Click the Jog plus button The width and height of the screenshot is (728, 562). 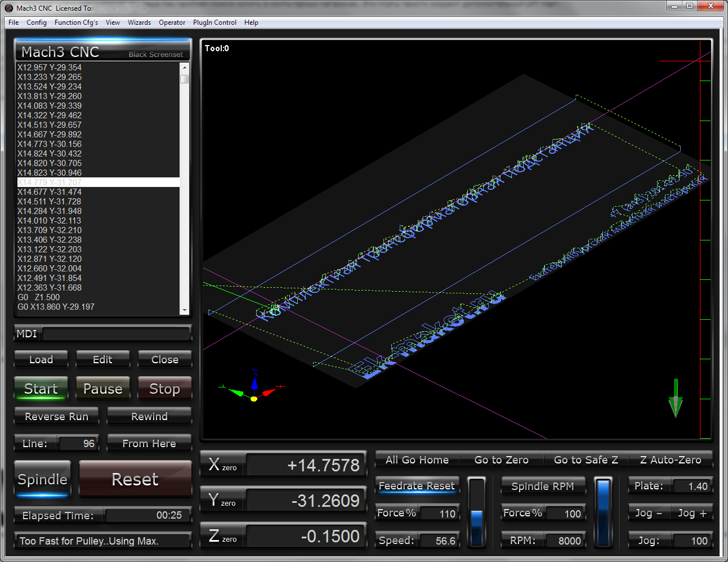(x=692, y=513)
